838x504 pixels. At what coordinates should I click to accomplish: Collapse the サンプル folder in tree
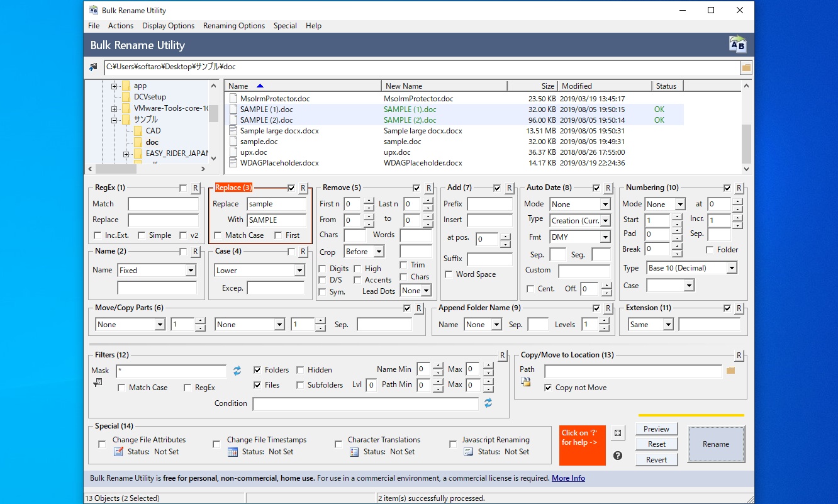click(x=114, y=120)
